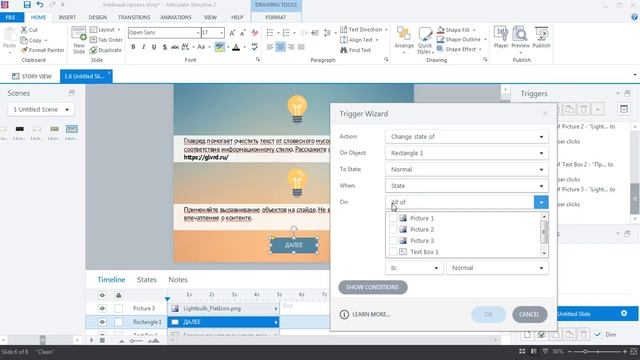Open the On Object dropdown Rectangle 1
640x360 pixels.
pos(467,153)
